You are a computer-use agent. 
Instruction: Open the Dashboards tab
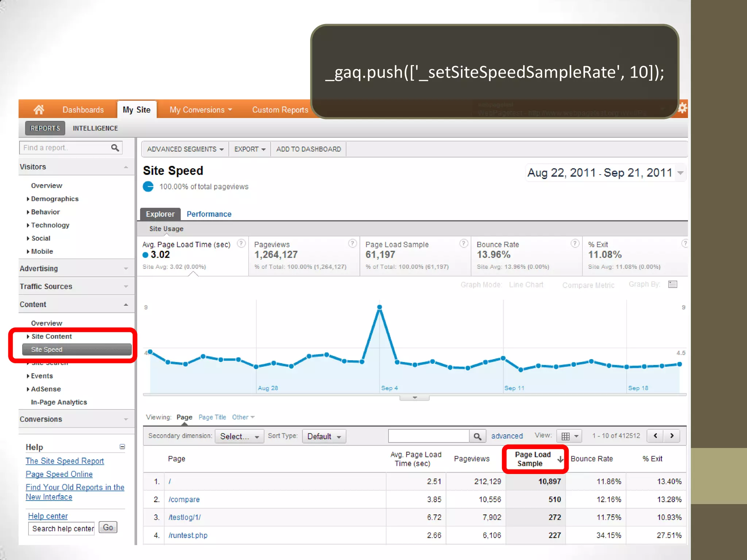coord(83,110)
